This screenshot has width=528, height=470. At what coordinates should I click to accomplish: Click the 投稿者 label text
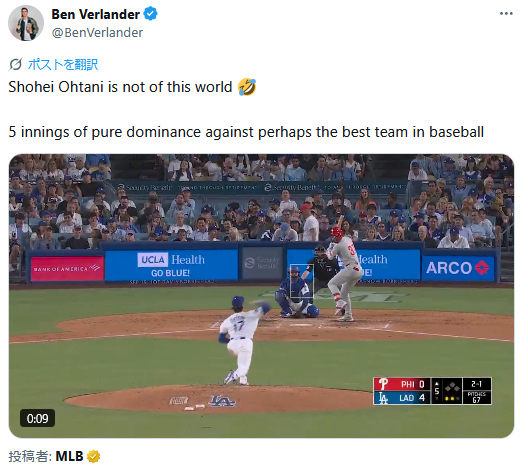30,457
